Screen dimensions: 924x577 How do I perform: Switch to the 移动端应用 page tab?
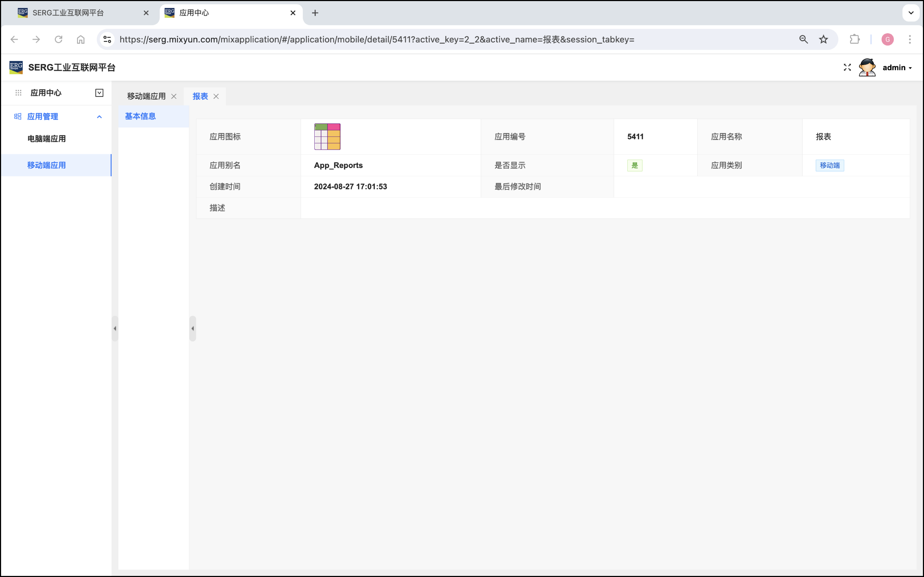click(146, 96)
